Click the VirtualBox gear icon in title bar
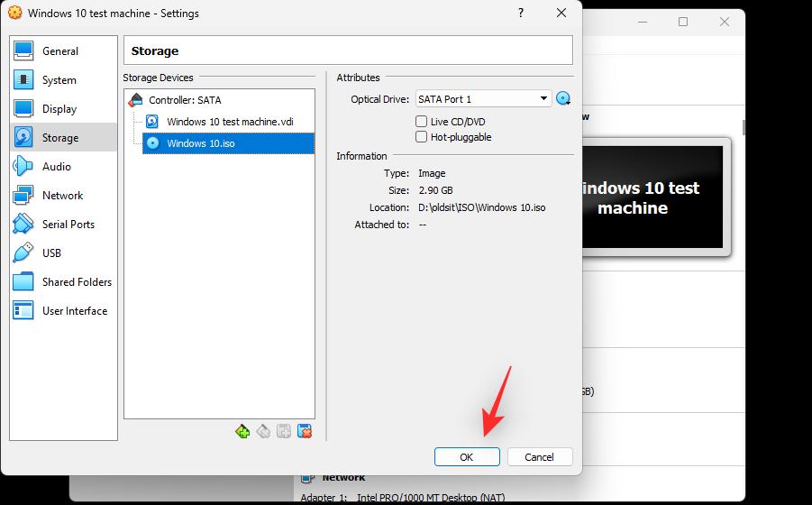The height and width of the screenshot is (505, 812). [15, 13]
